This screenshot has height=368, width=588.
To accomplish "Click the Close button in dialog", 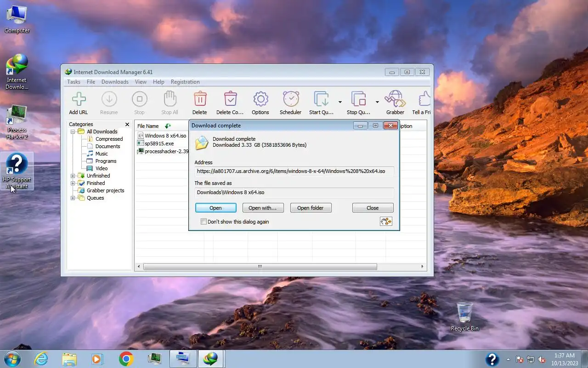I will click(x=373, y=208).
